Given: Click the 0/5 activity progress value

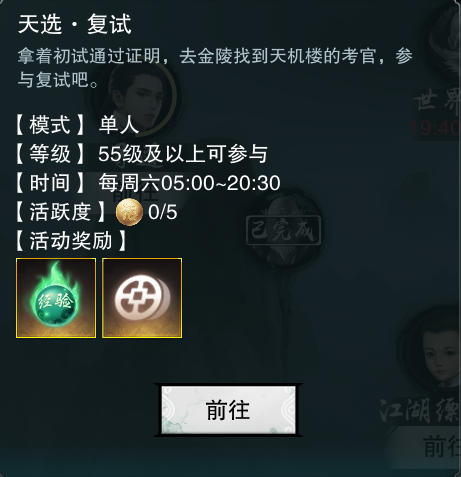Looking at the screenshot, I should click(163, 212).
